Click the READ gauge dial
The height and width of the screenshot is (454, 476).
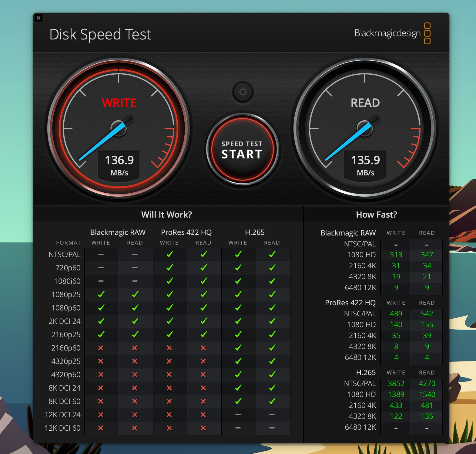coord(365,128)
